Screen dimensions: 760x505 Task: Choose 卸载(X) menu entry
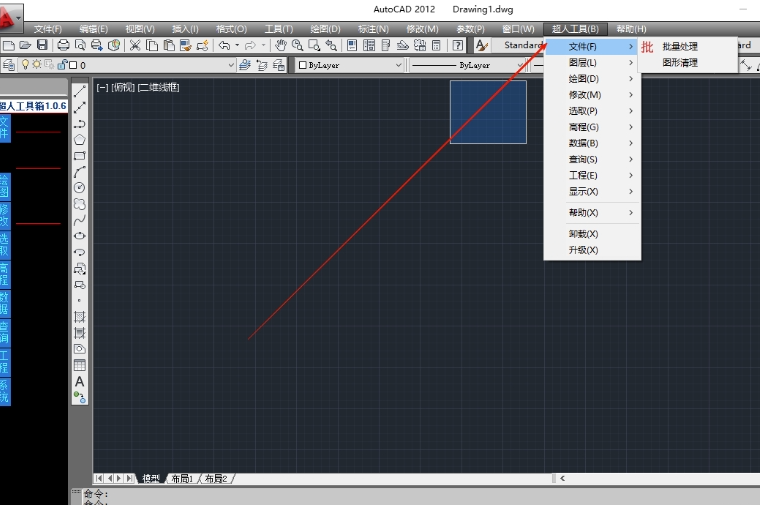click(x=592, y=234)
